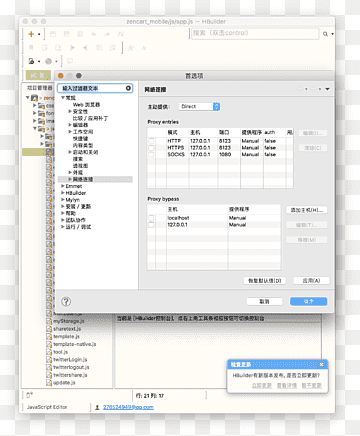
Task: Expand the HBuilder preferences node
Action: click(63, 193)
